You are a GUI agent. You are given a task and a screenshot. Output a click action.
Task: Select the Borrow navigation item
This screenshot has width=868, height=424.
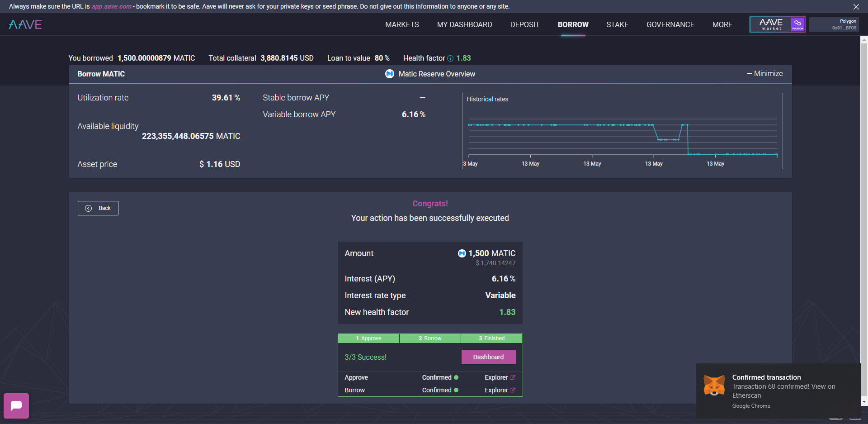pyautogui.click(x=573, y=24)
